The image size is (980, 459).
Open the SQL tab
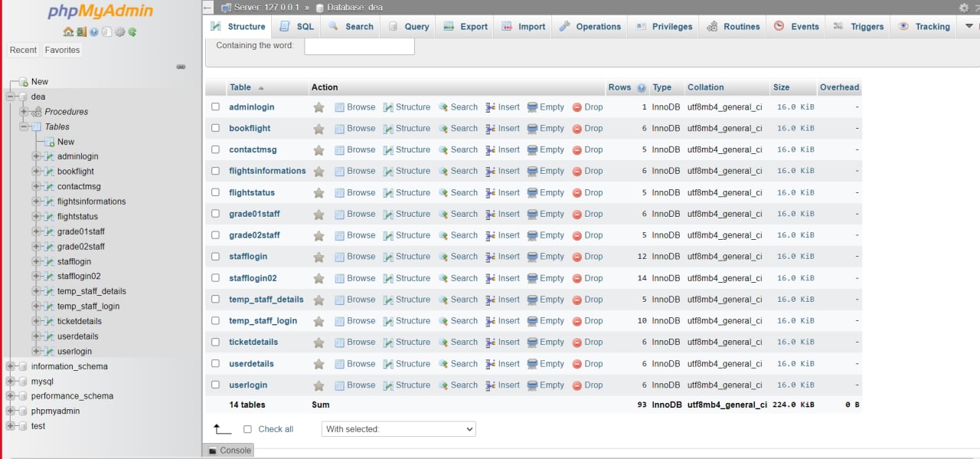296,26
